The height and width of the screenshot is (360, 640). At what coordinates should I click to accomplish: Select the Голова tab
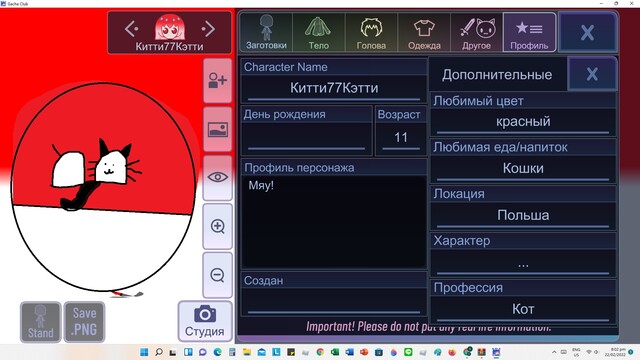(x=371, y=32)
